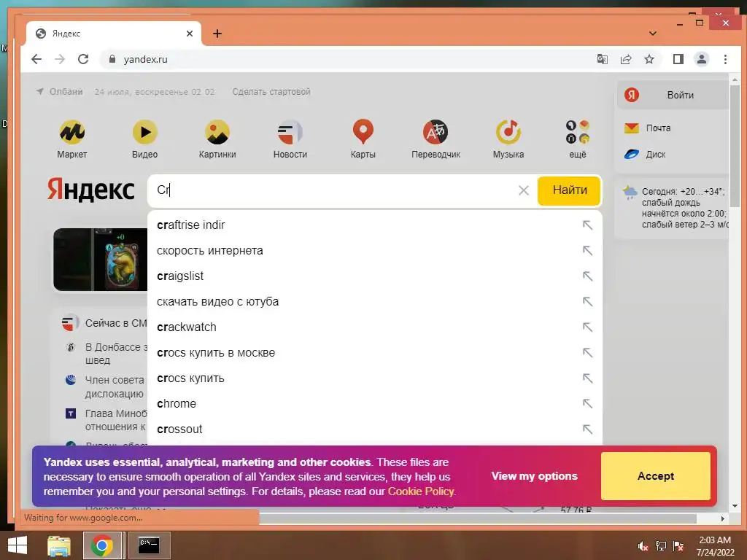Select suggestion 'craigslist'
747x560 pixels.
(x=375, y=276)
